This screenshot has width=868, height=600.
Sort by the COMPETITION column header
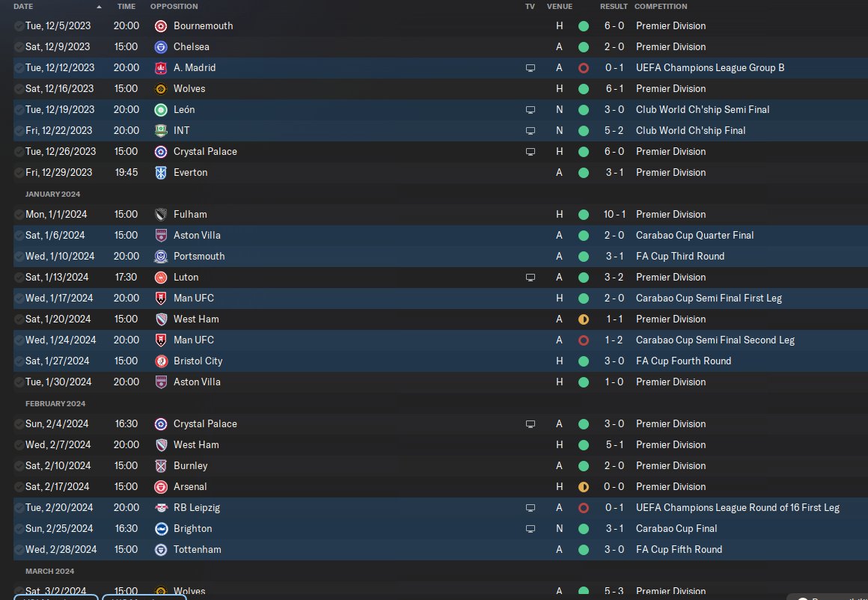[x=661, y=7]
